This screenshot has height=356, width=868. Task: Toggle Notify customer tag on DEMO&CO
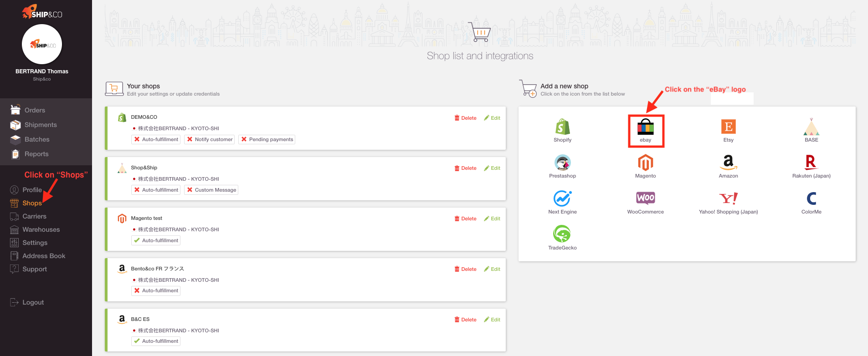point(210,139)
